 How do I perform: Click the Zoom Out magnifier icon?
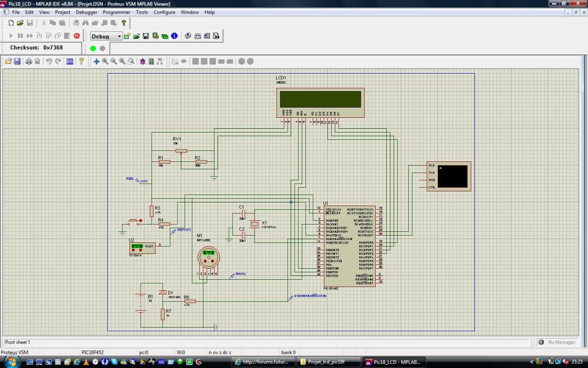pos(114,61)
